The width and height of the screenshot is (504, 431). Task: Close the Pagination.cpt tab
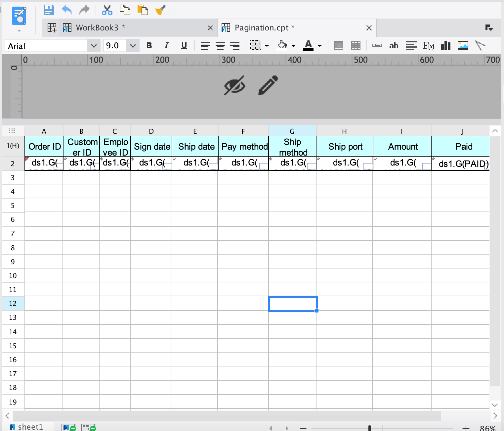pos(369,28)
